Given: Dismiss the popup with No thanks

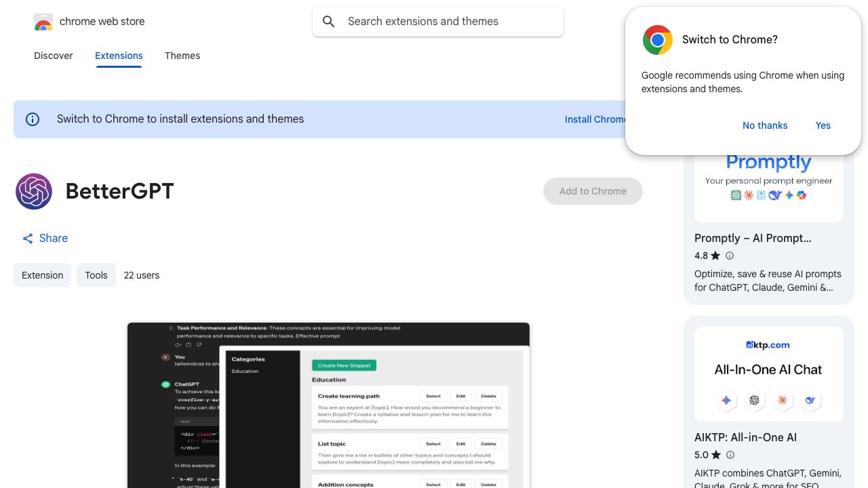Looking at the screenshot, I should [765, 125].
